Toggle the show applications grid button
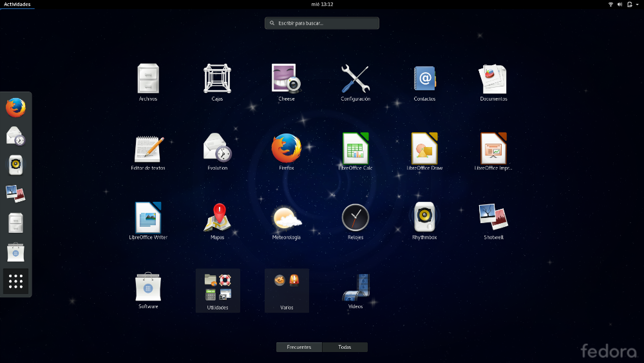 coord(15,281)
